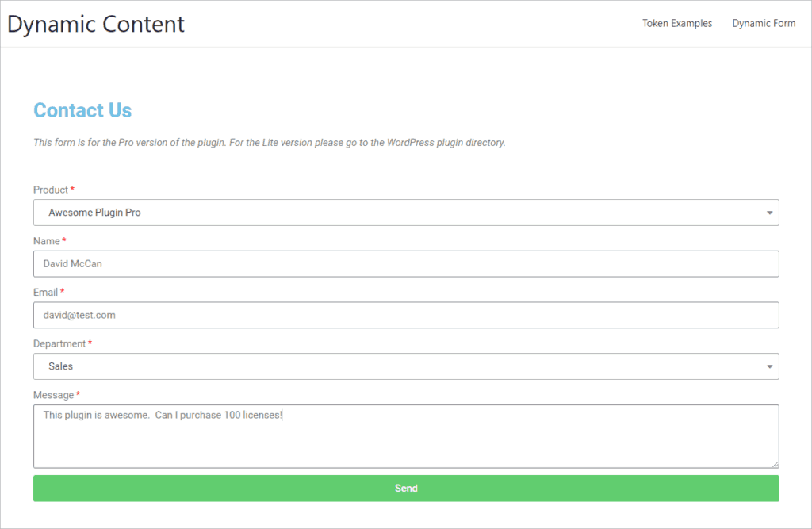The image size is (812, 529).
Task: Click the Email field label
Action: [45, 293]
